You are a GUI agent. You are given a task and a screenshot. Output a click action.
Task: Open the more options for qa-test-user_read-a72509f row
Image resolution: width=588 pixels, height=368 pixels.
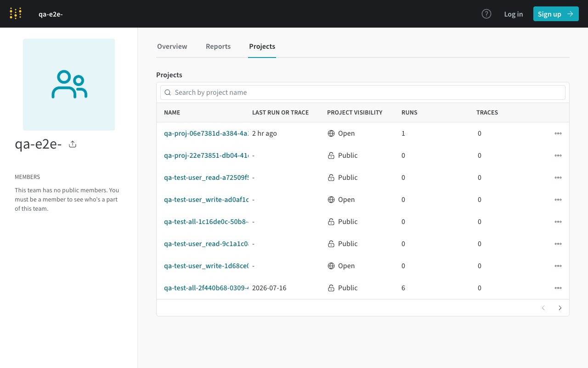pos(558,178)
